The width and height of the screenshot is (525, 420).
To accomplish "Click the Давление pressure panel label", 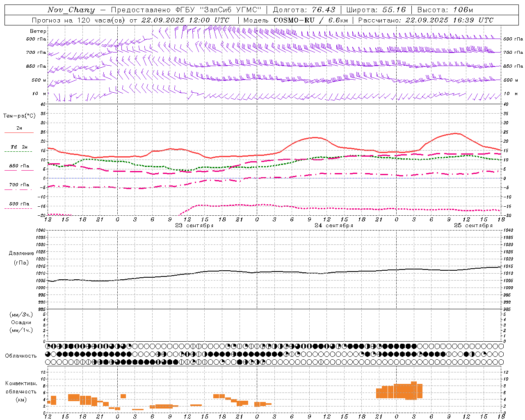I will 21,253.
